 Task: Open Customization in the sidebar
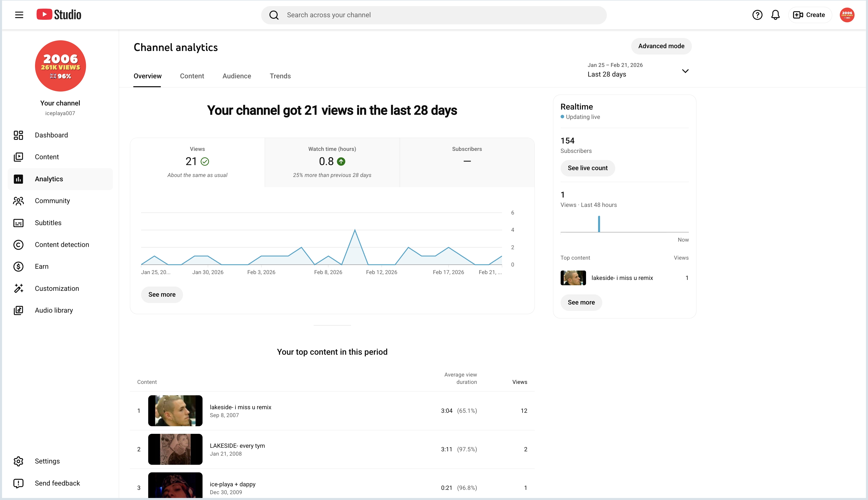(60, 289)
